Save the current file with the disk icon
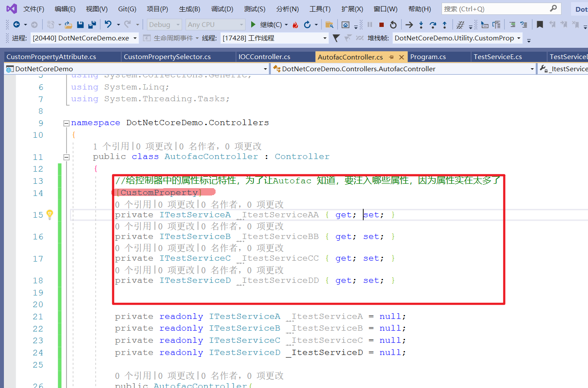This screenshot has width=588, height=388. point(80,25)
